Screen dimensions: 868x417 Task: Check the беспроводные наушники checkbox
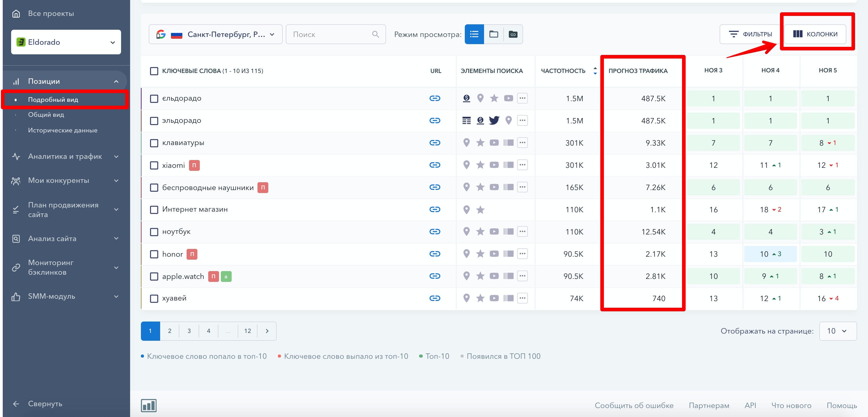(154, 187)
